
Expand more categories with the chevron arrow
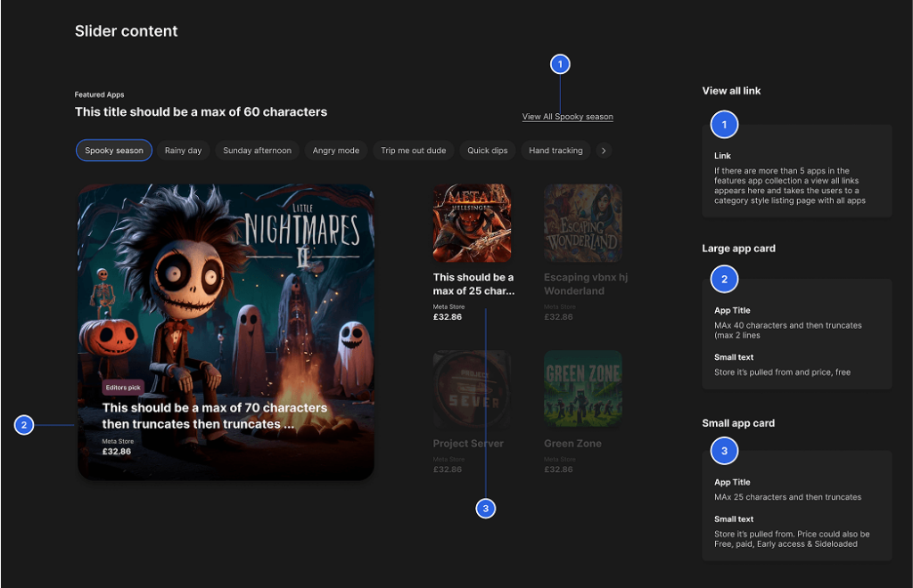[x=604, y=151]
